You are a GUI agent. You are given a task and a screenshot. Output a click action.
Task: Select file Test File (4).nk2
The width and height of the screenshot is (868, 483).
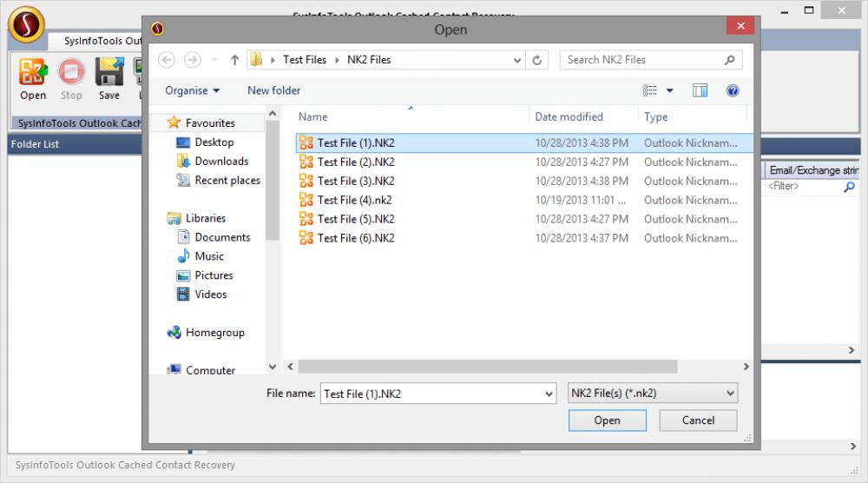[524, 200]
